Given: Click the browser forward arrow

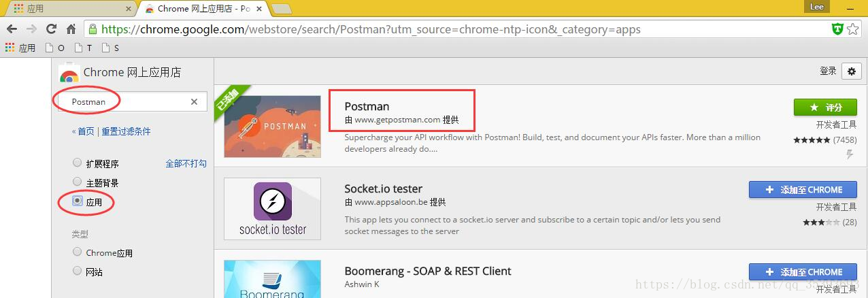Looking at the screenshot, I should coord(31,29).
